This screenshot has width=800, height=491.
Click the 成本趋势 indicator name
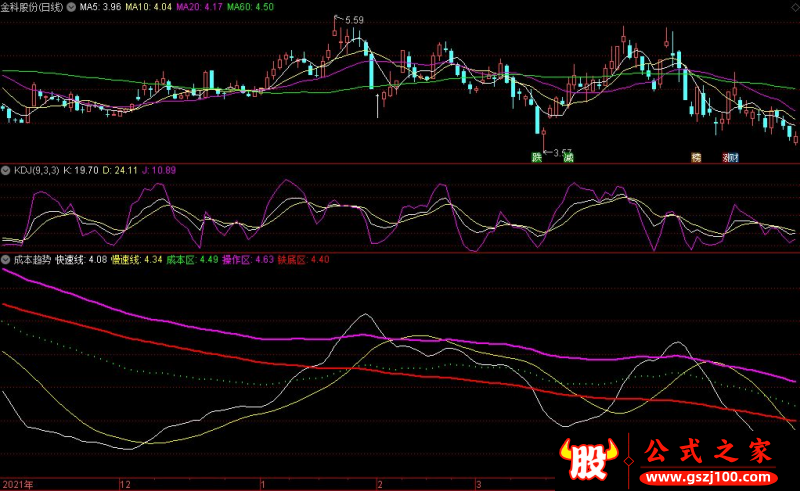[x=32, y=260]
